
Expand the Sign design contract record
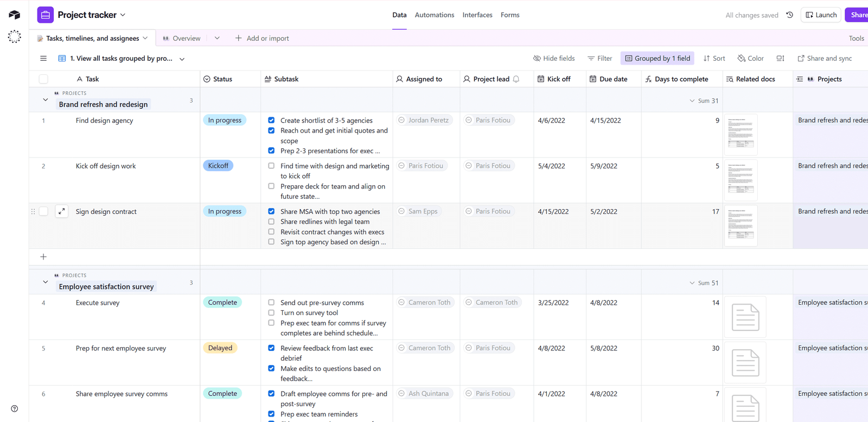tap(62, 211)
